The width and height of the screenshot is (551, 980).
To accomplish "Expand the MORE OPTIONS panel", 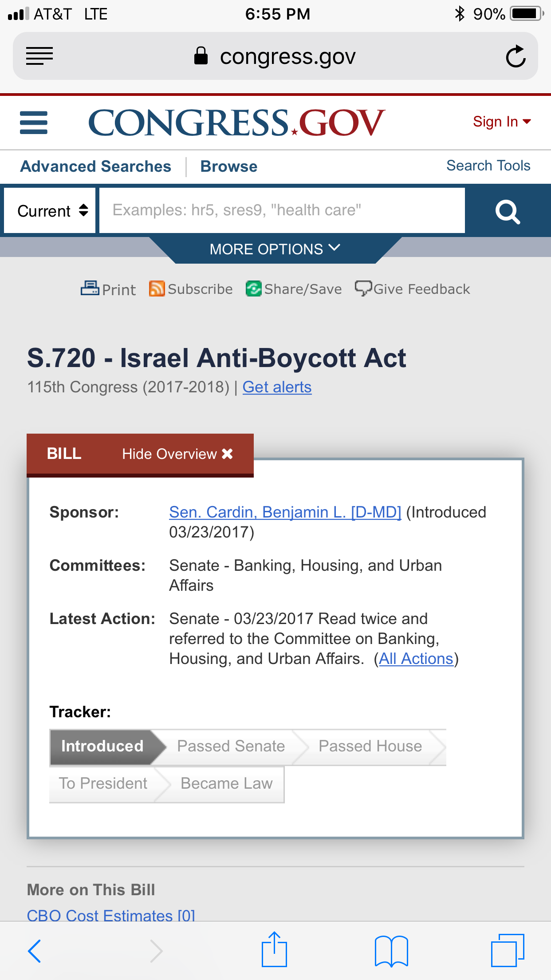I will [275, 249].
